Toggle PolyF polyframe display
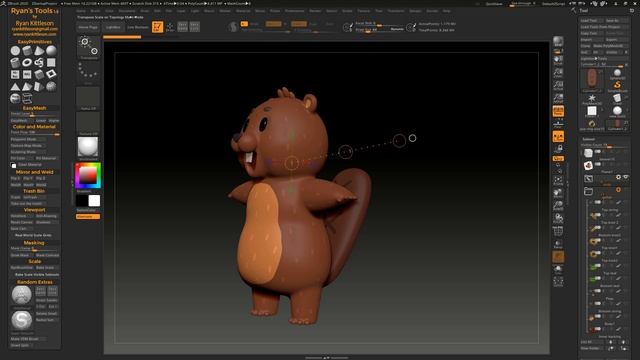Screen dimensions: 640x360 point(558,231)
